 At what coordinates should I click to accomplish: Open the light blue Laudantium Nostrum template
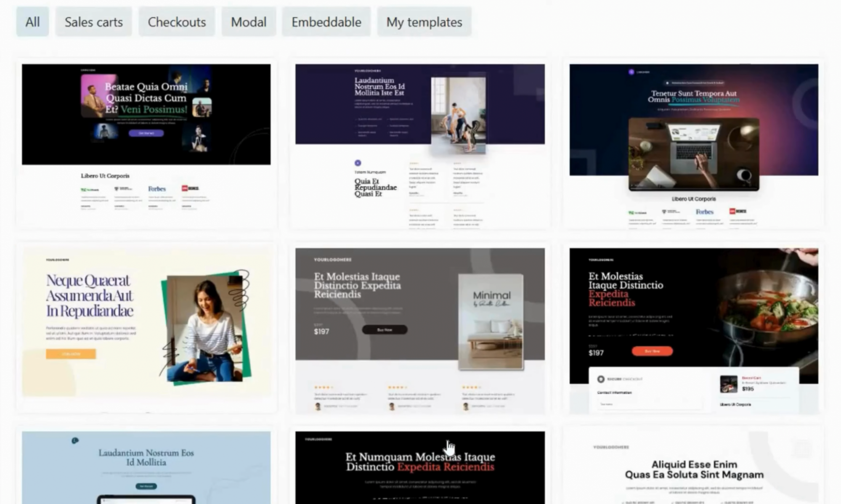pyautogui.click(x=146, y=467)
